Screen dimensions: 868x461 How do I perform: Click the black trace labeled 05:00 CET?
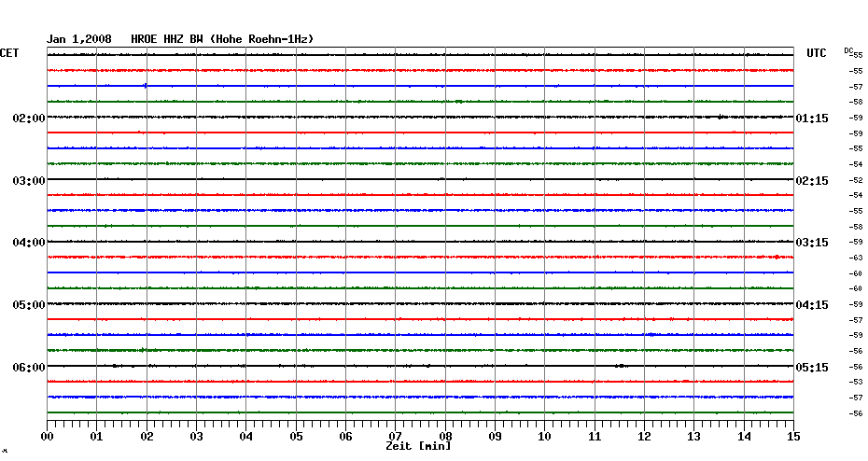point(420,304)
